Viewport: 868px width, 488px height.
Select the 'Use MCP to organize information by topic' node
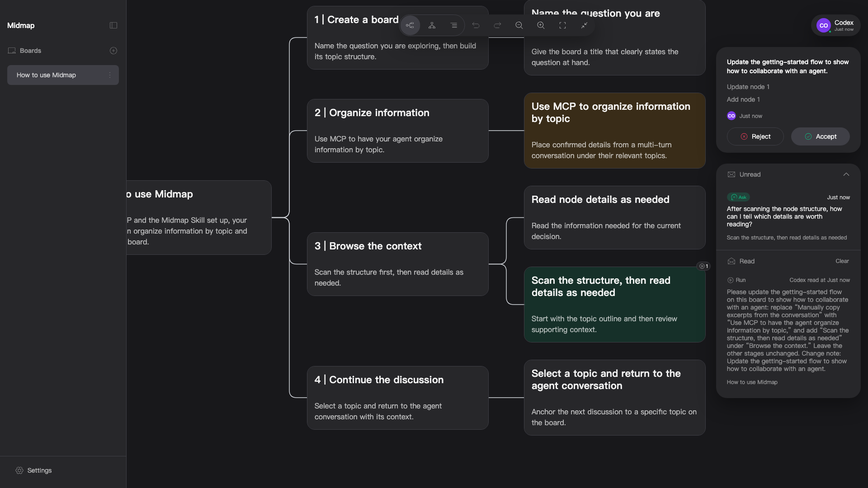coord(614,131)
